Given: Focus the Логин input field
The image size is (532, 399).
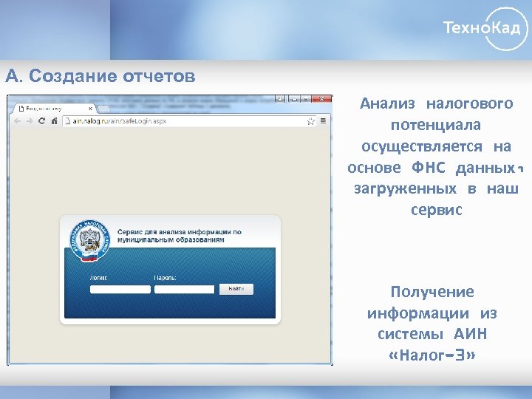Looking at the screenshot, I should (120, 289).
